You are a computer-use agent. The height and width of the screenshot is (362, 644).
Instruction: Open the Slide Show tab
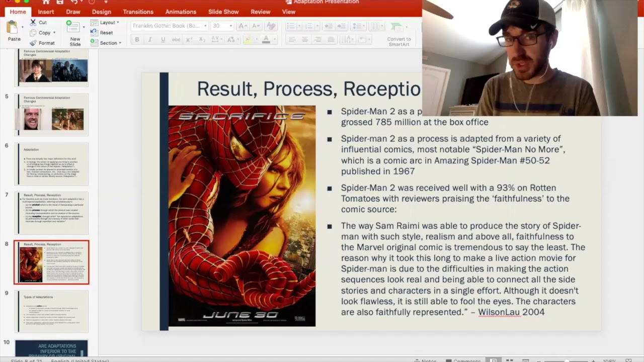click(x=223, y=12)
